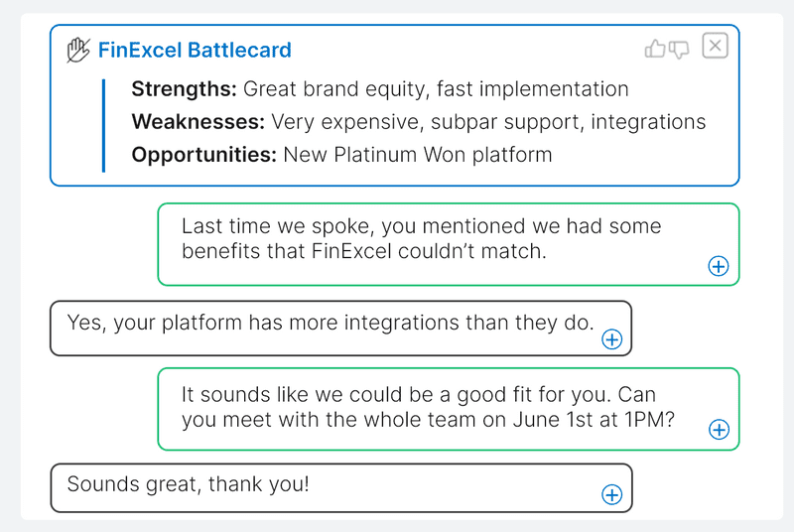
Task: Close the FinExcel Battlecard panel
Action: [715, 46]
